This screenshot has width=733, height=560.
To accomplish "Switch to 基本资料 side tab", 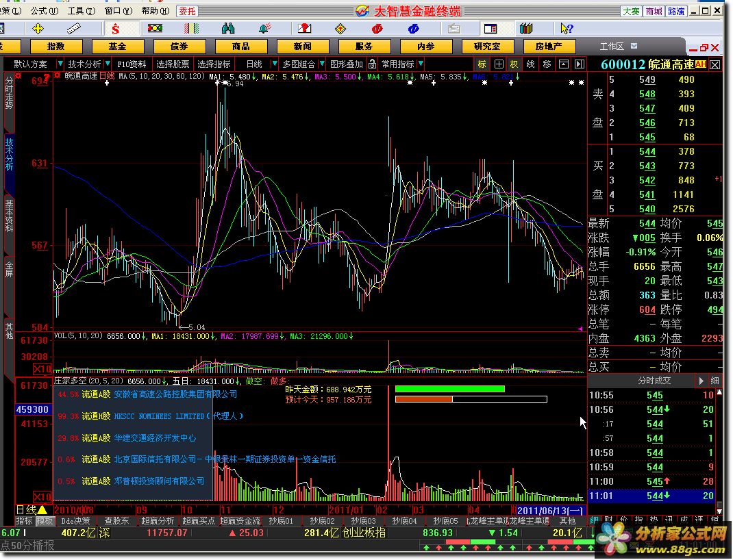I will pos(9,216).
